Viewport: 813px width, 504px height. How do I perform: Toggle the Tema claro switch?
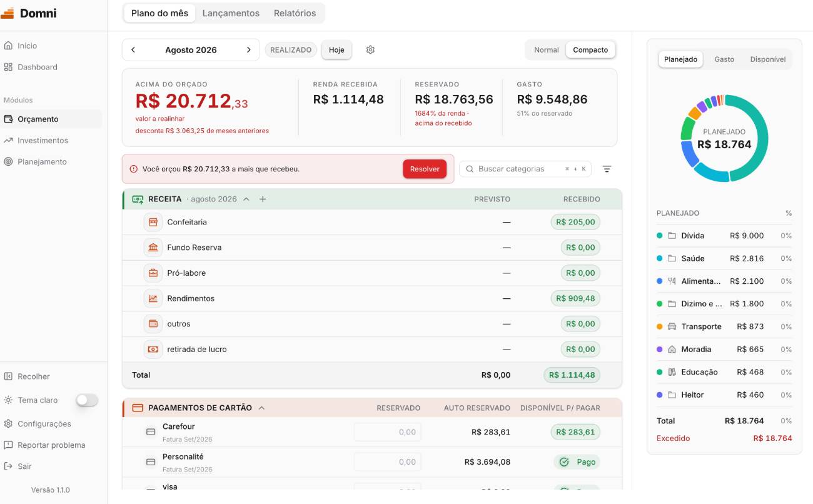(87, 400)
